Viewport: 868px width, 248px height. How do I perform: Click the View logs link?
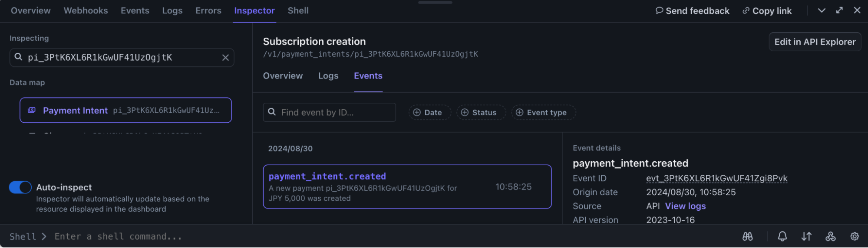[685, 206]
